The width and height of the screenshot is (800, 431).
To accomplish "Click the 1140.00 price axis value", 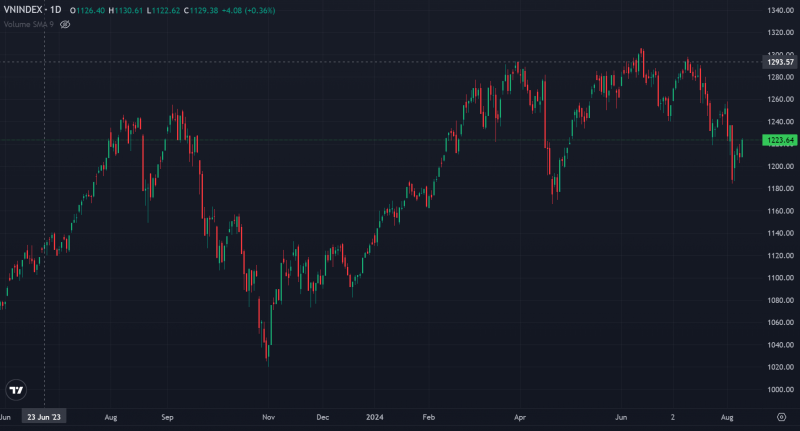I will pos(781,233).
